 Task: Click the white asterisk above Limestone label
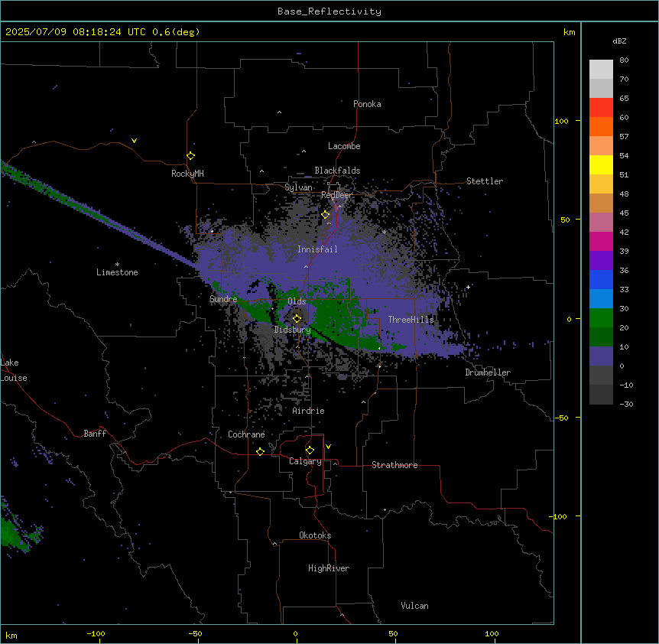click(117, 265)
